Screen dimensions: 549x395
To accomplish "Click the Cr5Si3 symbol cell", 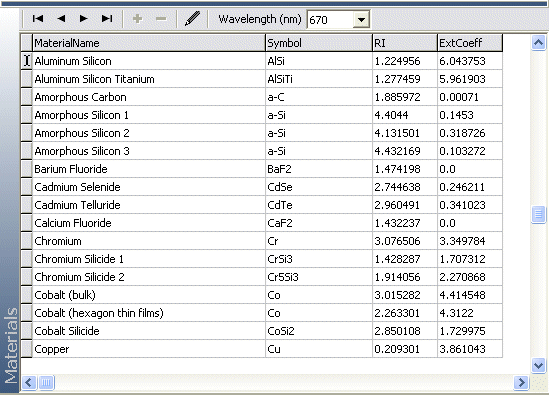I will (x=319, y=277).
